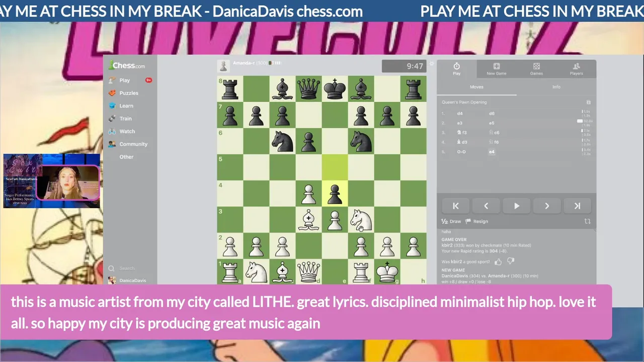Click the Resign button

click(477, 221)
